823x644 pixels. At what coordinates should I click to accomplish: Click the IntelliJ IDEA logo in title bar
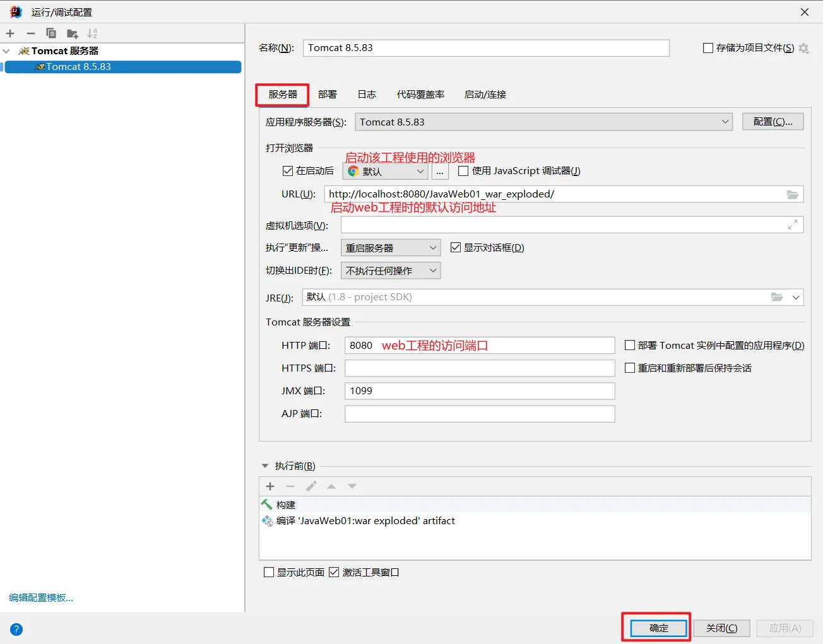15,12
